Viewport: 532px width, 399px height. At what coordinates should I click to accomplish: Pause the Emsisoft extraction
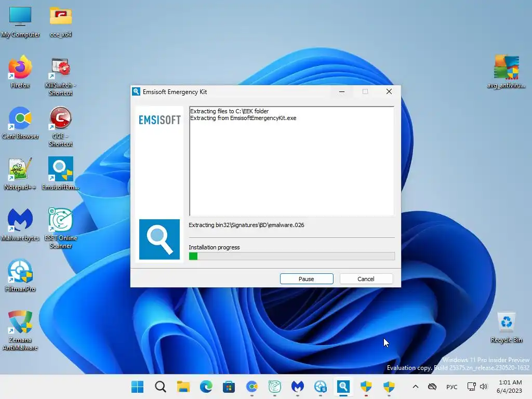[x=307, y=279]
